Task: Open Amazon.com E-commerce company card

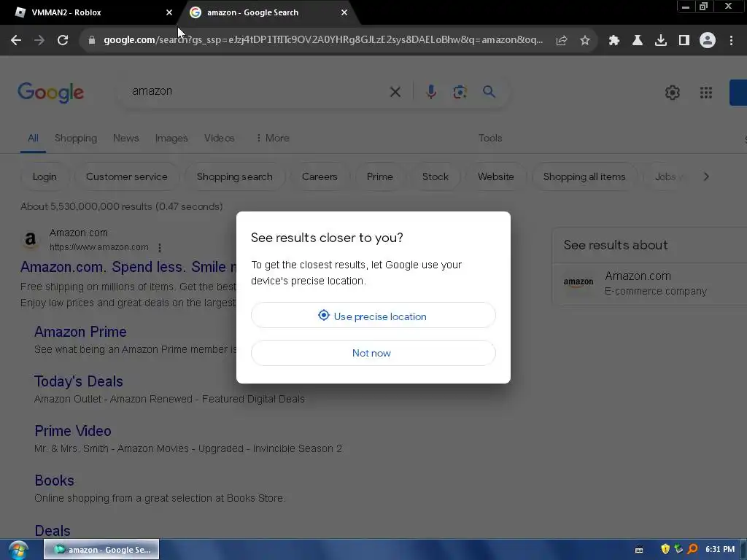Action: tap(650, 284)
